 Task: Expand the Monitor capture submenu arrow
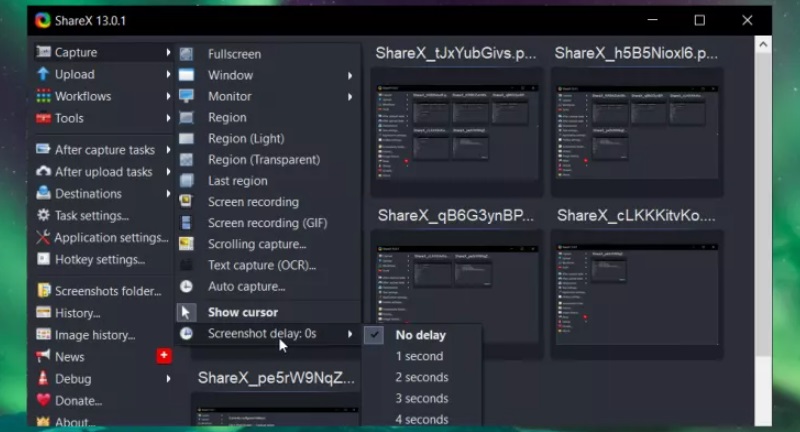click(350, 97)
